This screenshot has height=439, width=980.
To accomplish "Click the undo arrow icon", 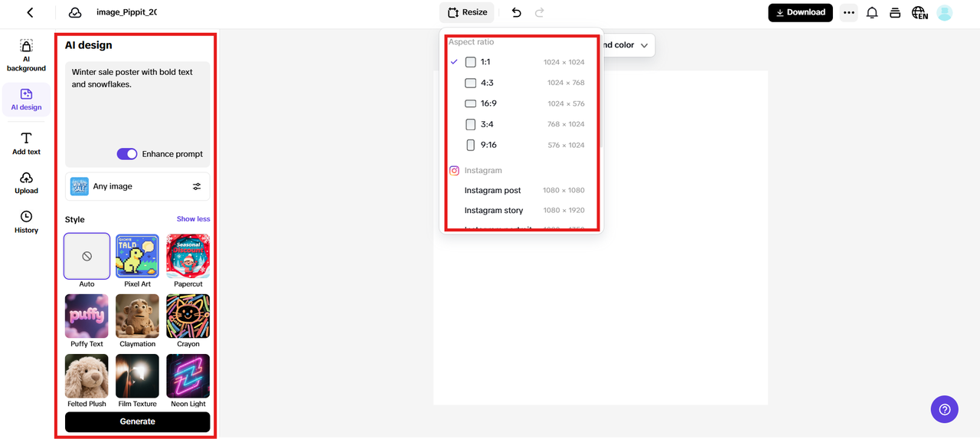I will [516, 12].
